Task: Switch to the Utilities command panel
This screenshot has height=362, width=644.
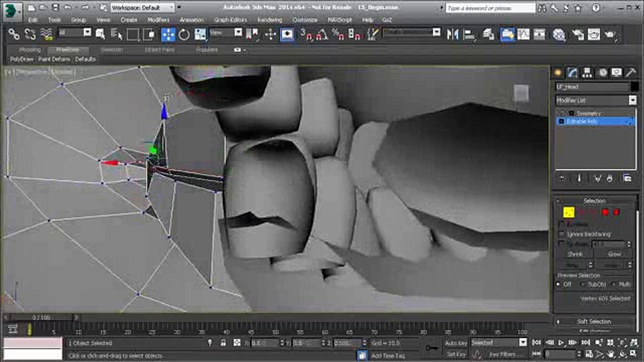Action: pos(631,73)
